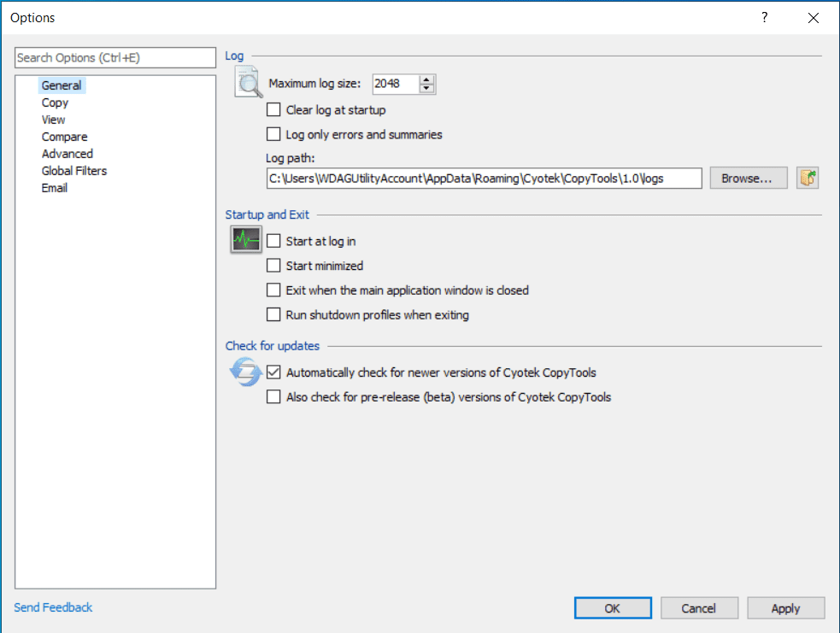Select Global Filters in the options list
The image size is (840, 633).
(x=74, y=171)
